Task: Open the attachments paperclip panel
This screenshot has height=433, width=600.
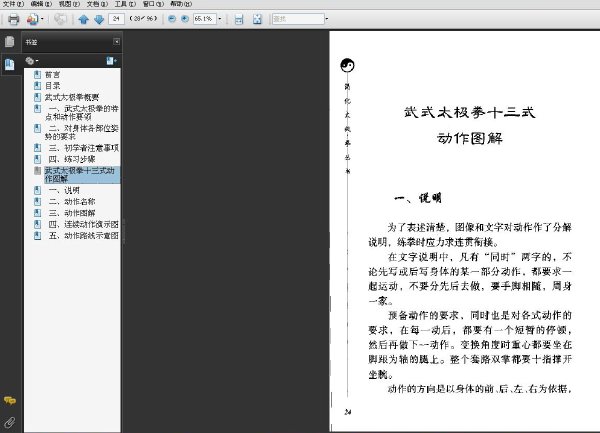Action: pyautogui.click(x=10, y=422)
